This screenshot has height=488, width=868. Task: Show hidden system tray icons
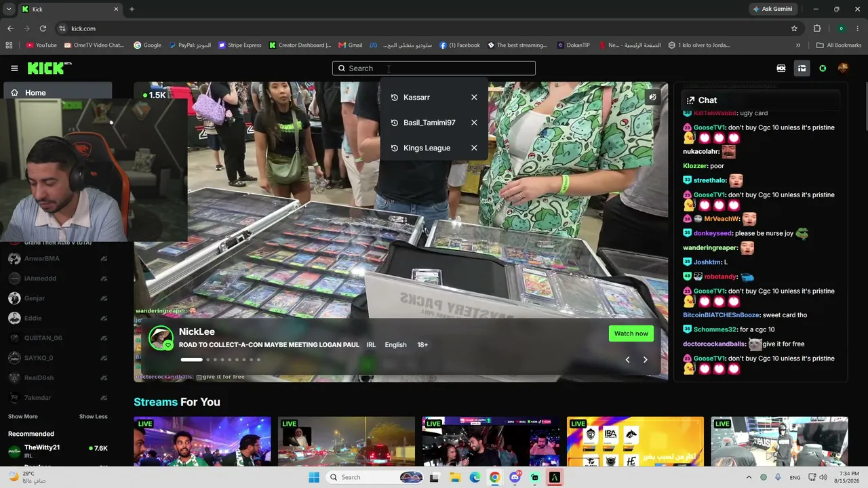[749, 477]
